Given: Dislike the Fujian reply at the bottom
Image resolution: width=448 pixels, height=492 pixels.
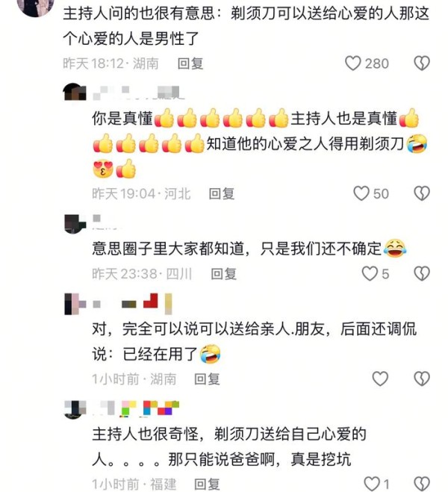Looking at the screenshot, I should coord(422,484).
